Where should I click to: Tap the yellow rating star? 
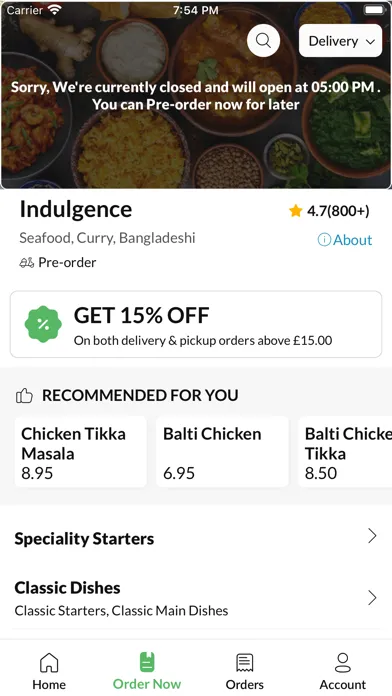295,211
